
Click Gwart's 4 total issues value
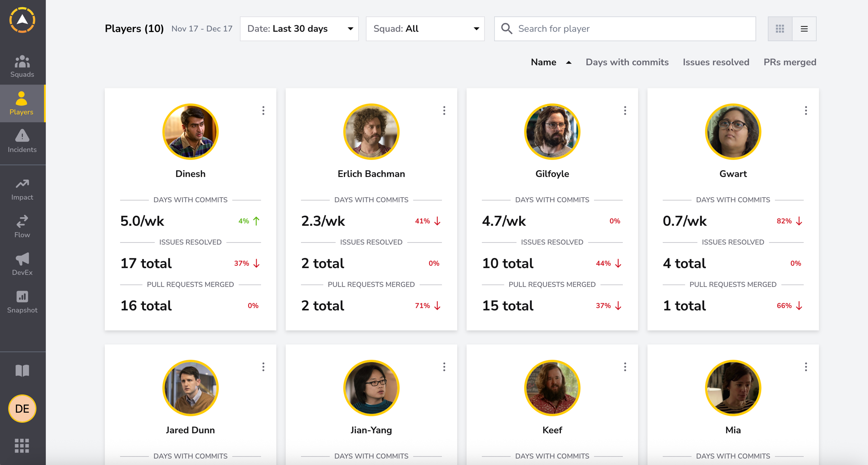pos(684,263)
